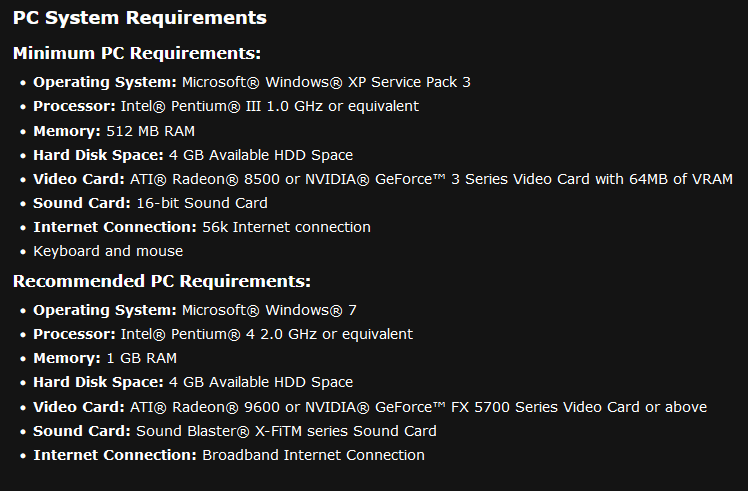Click the Radeon 9600 video card line

pos(370,407)
